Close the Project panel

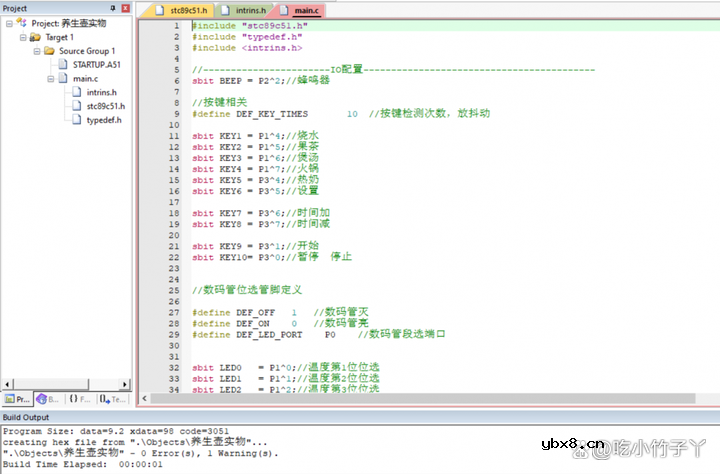pos(125,8)
